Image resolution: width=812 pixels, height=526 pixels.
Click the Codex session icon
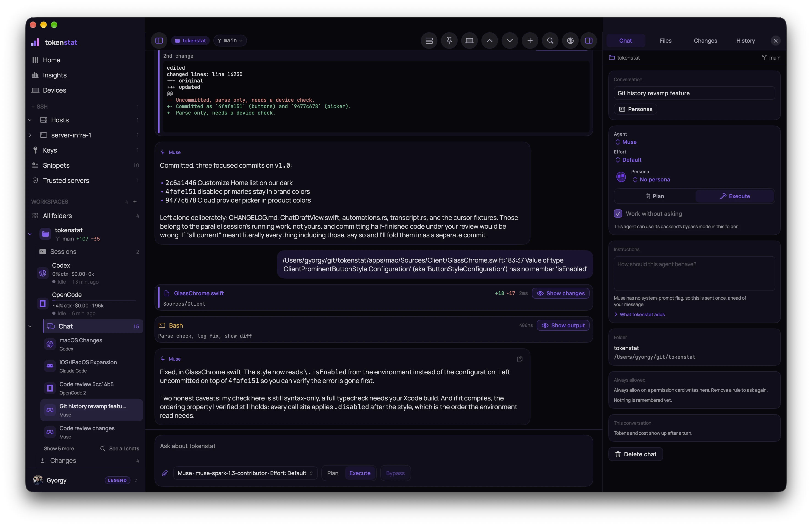click(43, 273)
